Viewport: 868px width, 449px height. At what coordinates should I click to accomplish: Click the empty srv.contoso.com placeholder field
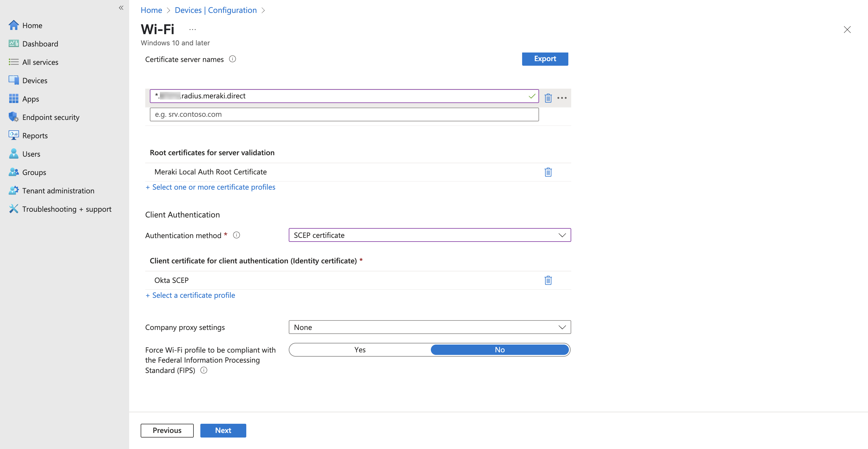[344, 114]
